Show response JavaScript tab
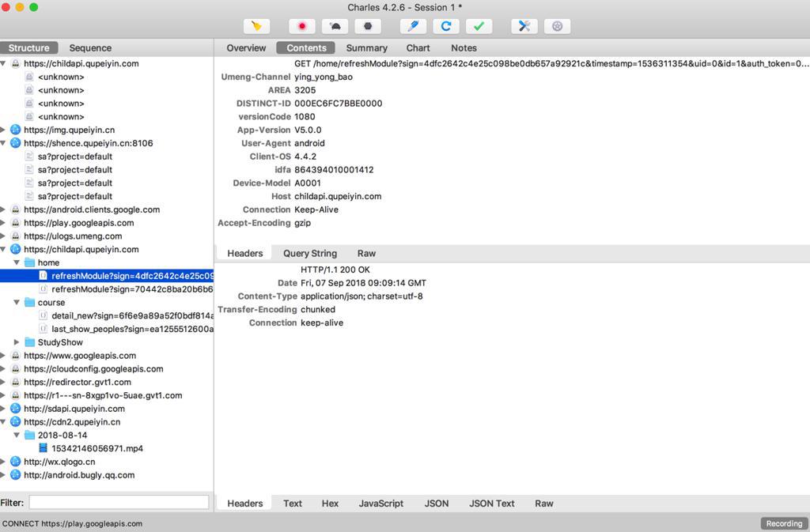Image resolution: width=810 pixels, height=532 pixels. [381, 504]
